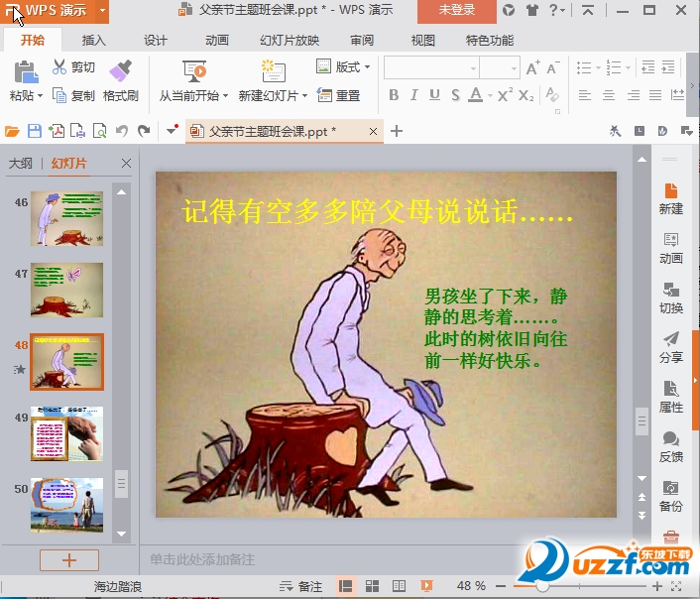700x599 pixels.
Task: Apply superscript X² formatting
Action: 505,94
